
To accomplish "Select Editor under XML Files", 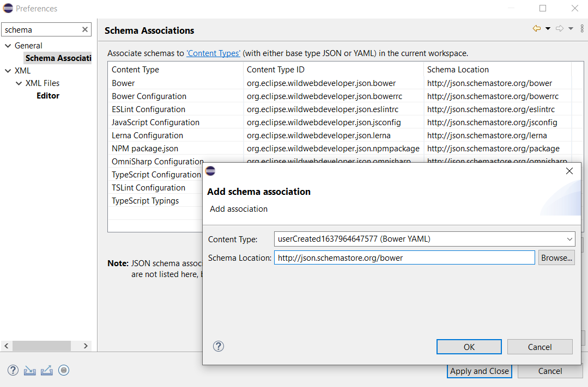I will pos(48,96).
